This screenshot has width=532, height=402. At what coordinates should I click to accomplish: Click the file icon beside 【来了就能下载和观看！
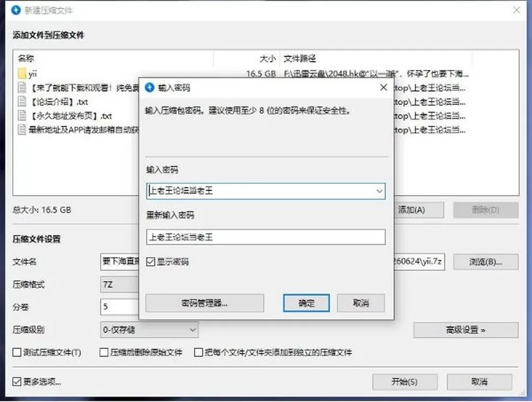click(x=22, y=88)
